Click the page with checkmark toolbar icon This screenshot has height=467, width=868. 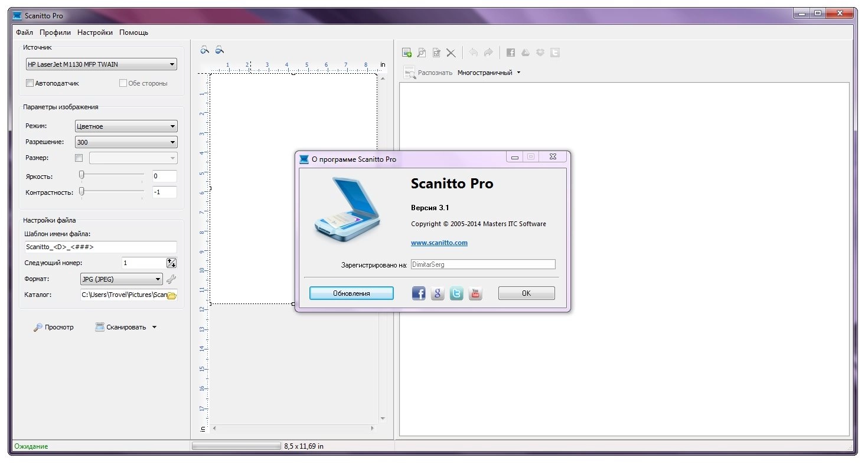tap(436, 53)
